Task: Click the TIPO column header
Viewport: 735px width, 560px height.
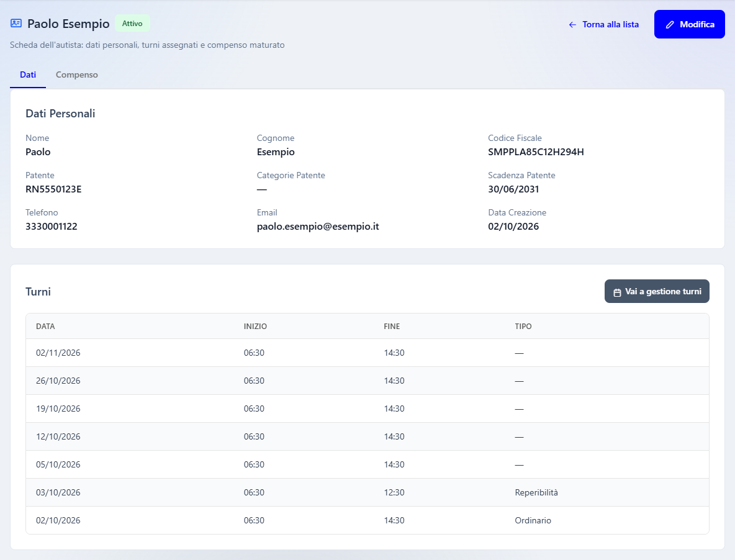Action: pos(523,326)
